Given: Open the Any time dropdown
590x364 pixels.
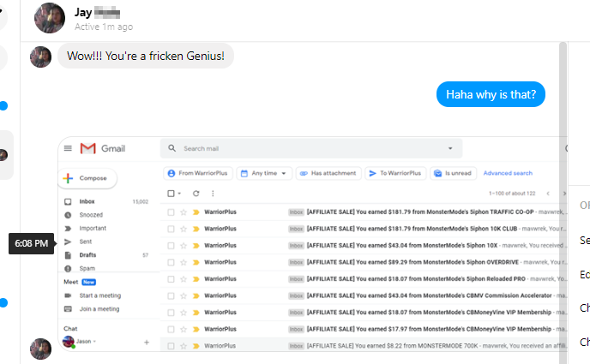Looking at the screenshot, I should 264,173.
